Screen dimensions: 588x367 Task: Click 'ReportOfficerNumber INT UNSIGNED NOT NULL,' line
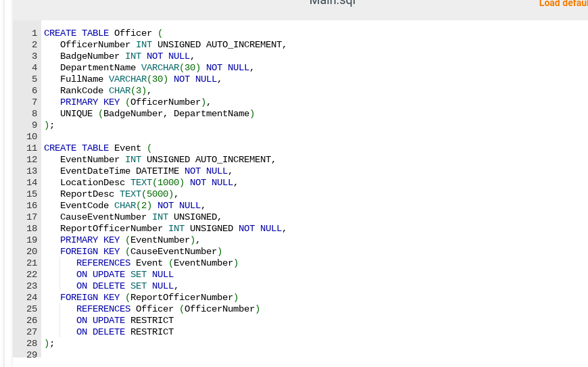pyautogui.click(x=173, y=228)
